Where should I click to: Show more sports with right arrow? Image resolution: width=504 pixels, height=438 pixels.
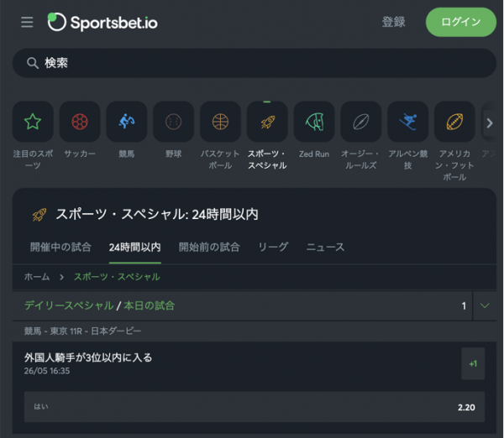point(490,123)
